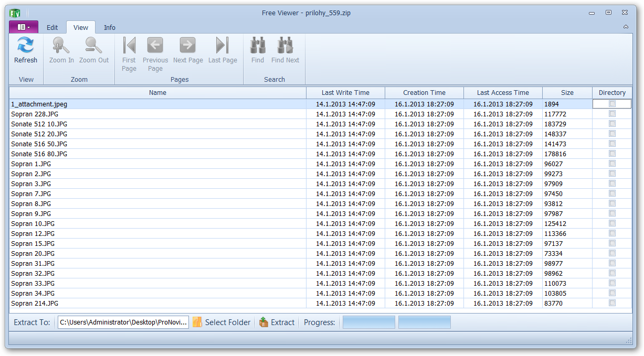Toggle Directory checkbox for Sopran 1.JPG
The width and height of the screenshot is (644, 356).
[x=612, y=164]
